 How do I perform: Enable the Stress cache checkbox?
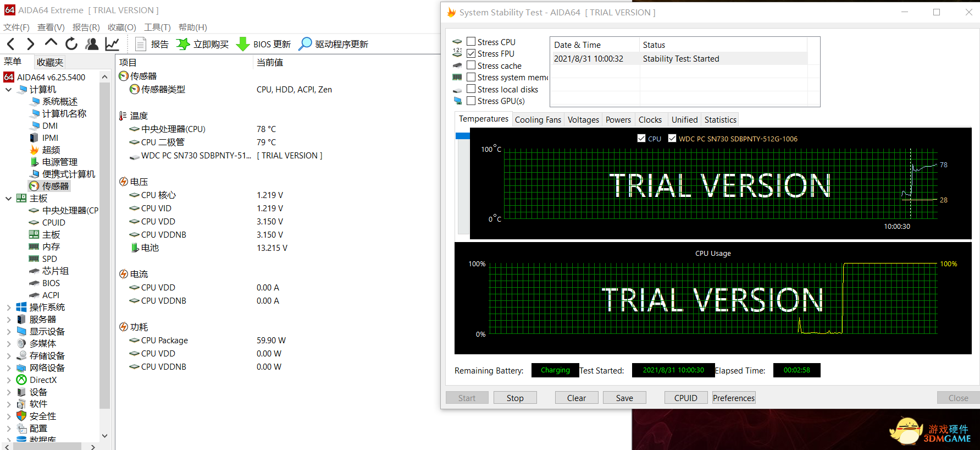(471, 65)
